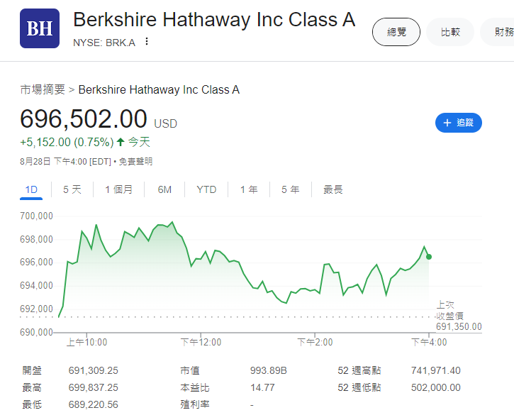The width and height of the screenshot is (514, 420).
Task: Click the green up-arrow price change indicator
Action: (121, 142)
